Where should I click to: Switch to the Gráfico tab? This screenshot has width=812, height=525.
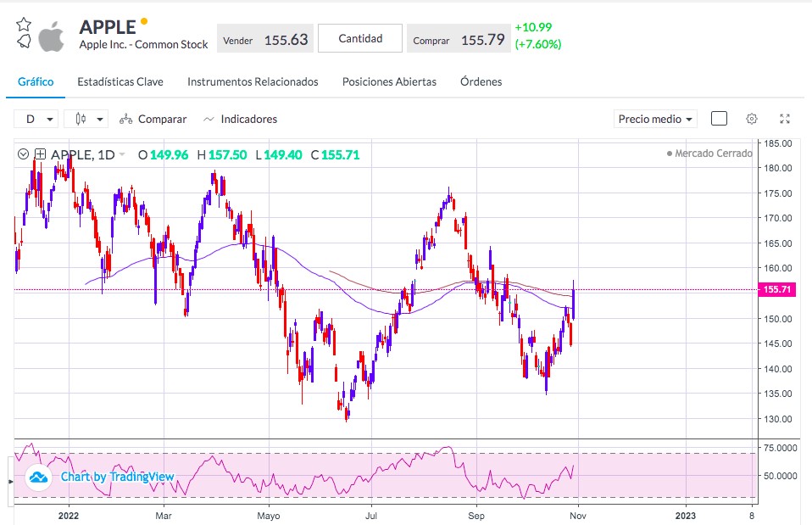coord(36,82)
